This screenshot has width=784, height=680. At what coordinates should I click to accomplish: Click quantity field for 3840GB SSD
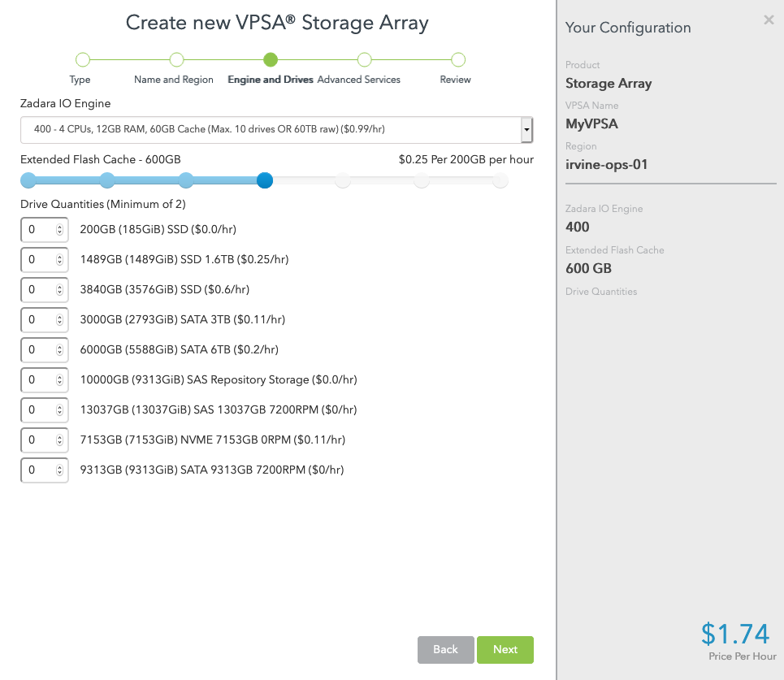(44, 289)
